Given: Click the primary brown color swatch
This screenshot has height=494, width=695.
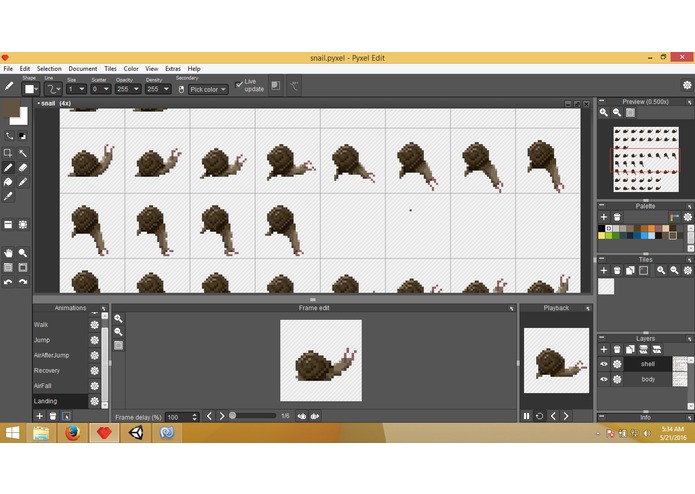Looking at the screenshot, I should click(11, 109).
